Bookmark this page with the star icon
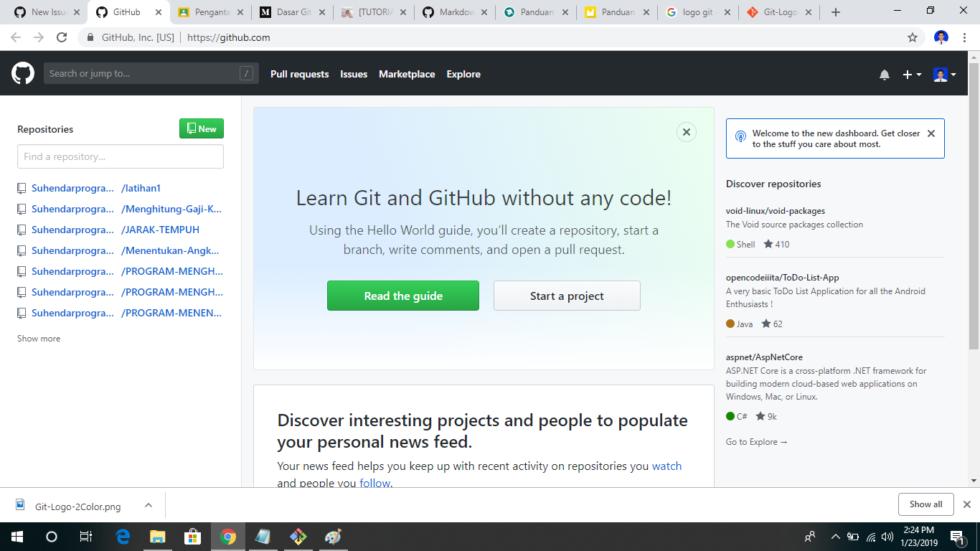The width and height of the screenshot is (980, 551). click(x=913, y=37)
